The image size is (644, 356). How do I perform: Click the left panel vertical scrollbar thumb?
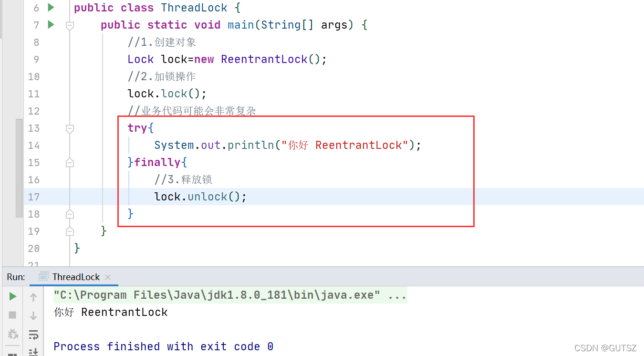19,168
